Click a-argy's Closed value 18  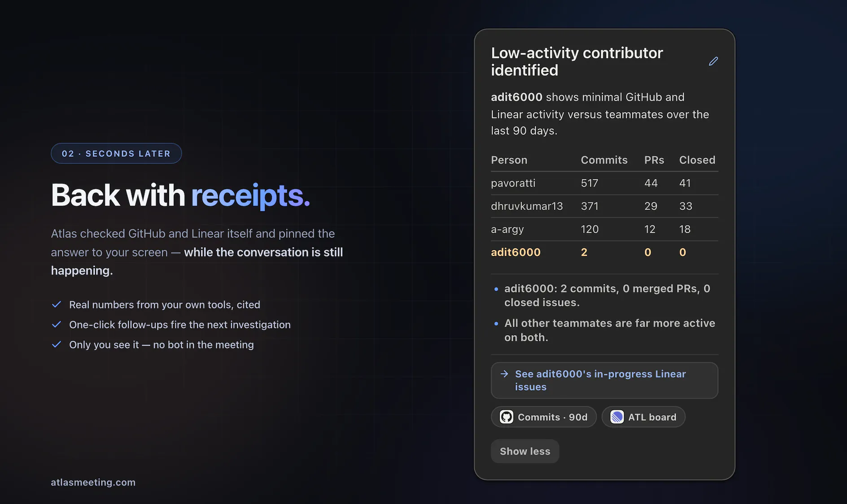[685, 229]
